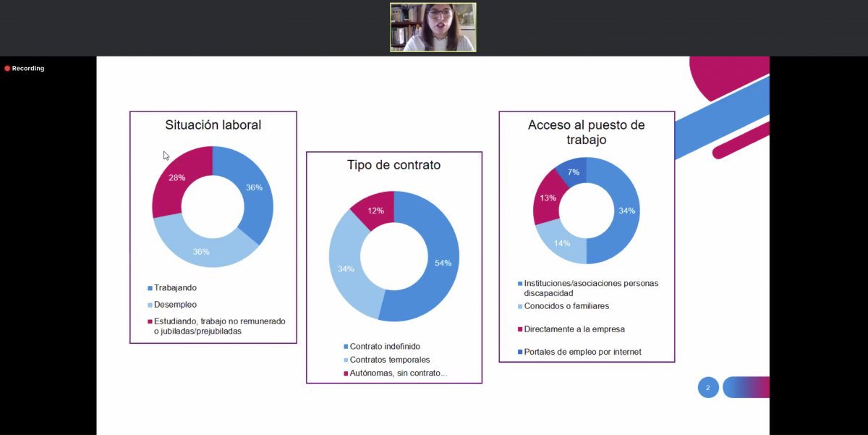This screenshot has height=435, width=868.
Task: Click the 'Conocidos o familiares' legend entry
Action: (x=563, y=306)
